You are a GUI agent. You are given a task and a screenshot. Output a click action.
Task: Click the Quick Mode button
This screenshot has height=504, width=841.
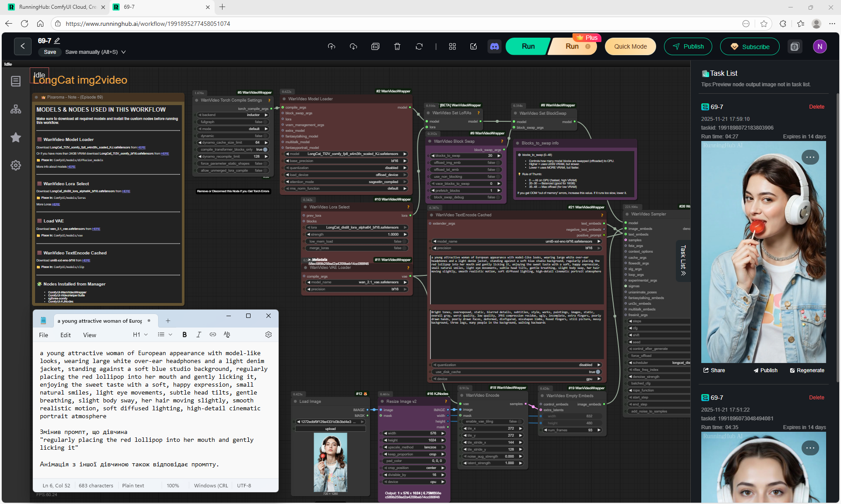click(630, 46)
